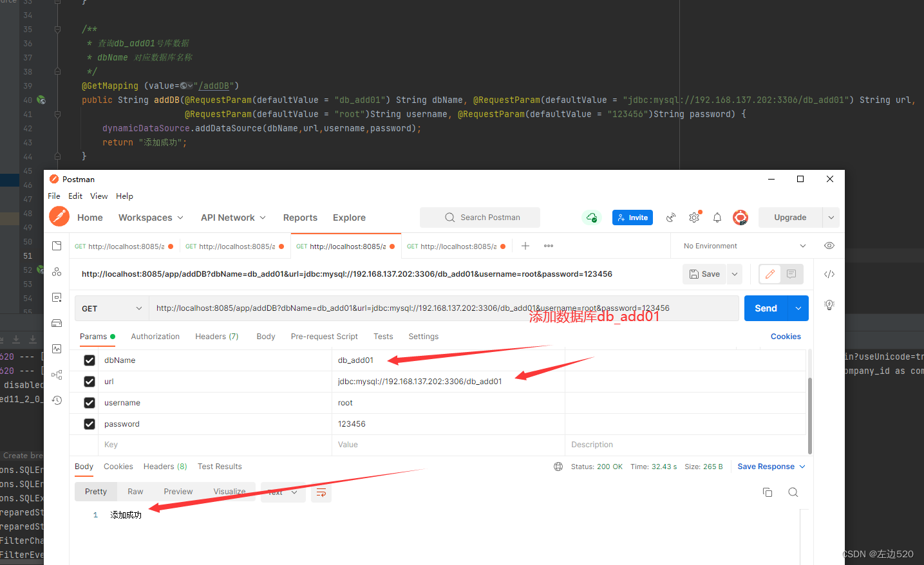
Task: Open the History sidebar icon
Action: pos(57,400)
